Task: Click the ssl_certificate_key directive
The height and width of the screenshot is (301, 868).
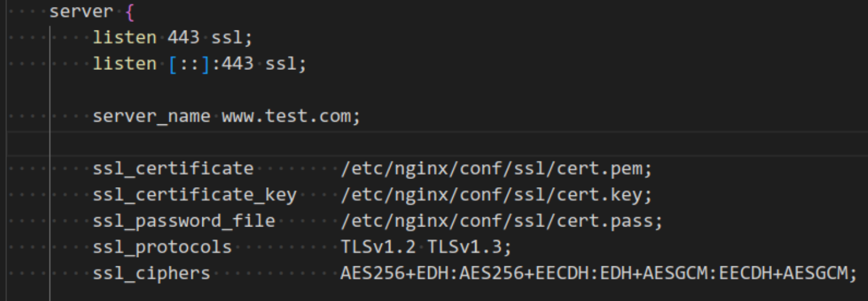Action: 194,195
